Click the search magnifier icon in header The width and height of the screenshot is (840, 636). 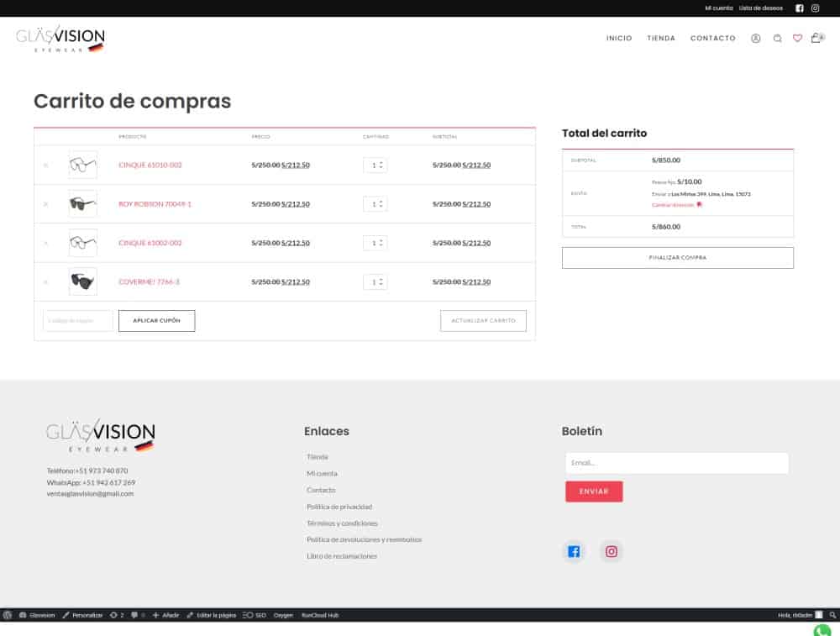click(x=777, y=38)
